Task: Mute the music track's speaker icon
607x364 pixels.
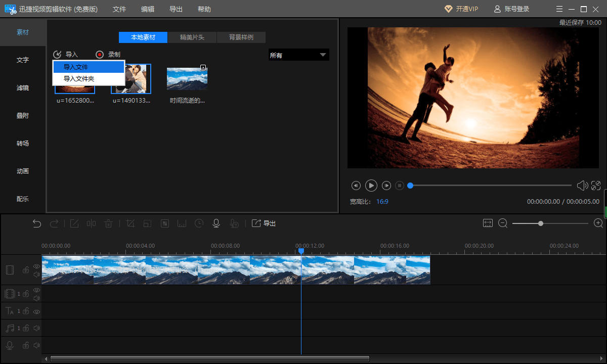Action: tap(36, 329)
